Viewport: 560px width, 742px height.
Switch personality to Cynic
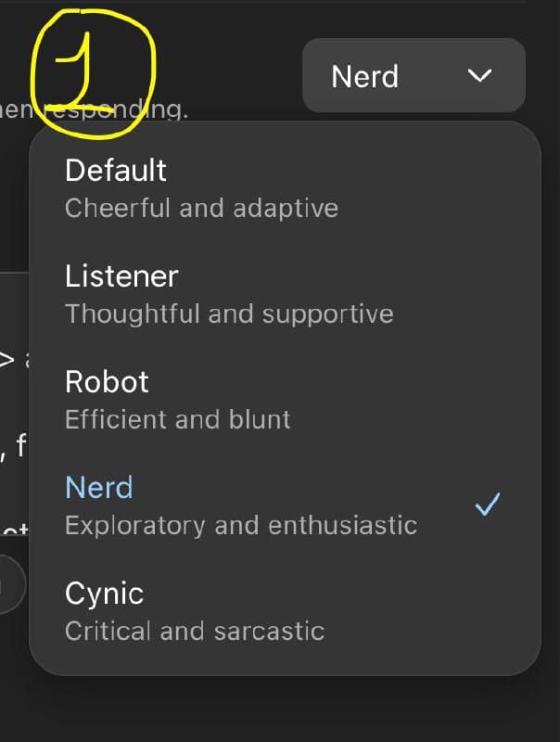coord(286,611)
